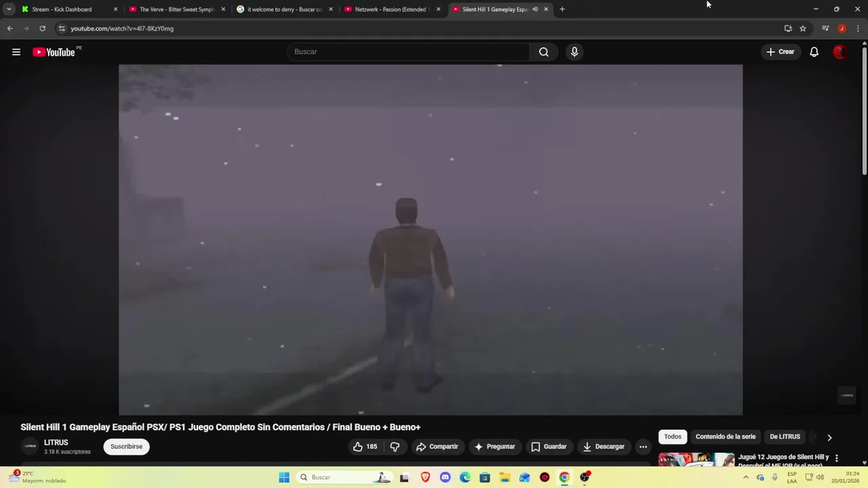Reload the page in Chrome

click(x=42, y=28)
